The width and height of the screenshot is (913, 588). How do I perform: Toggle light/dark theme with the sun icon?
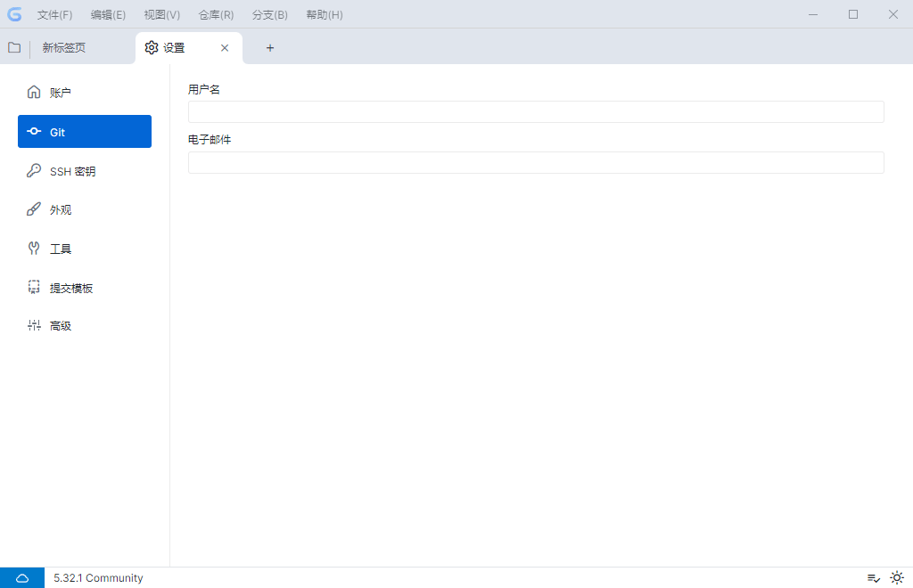click(x=897, y=577)
